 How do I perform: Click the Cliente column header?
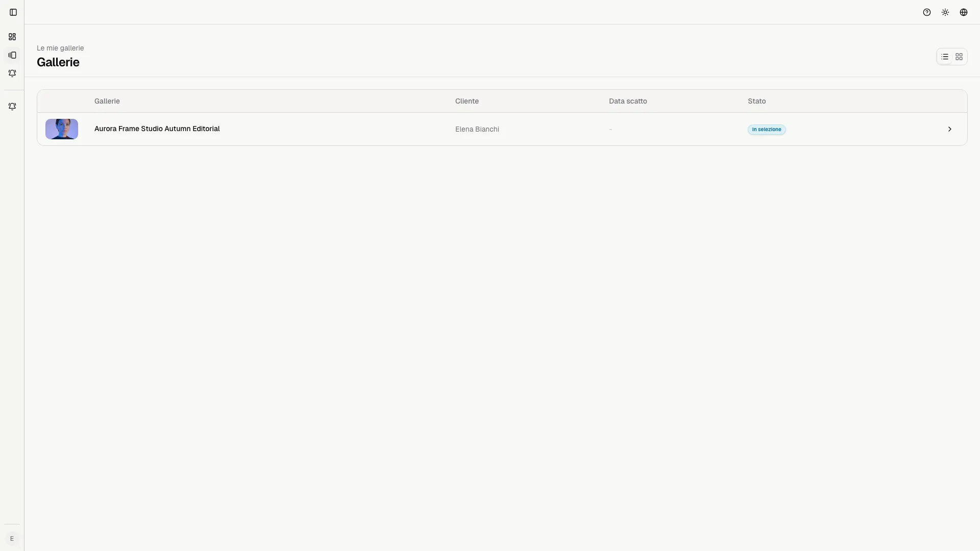pos(467,101)
